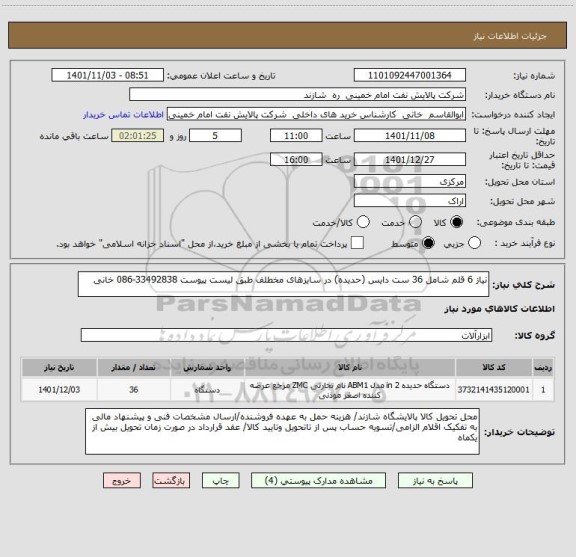This screenshot has width=576, height=557.
Task: Click the شماره نیاز field 1101092447001364
Action: point(410,75)
